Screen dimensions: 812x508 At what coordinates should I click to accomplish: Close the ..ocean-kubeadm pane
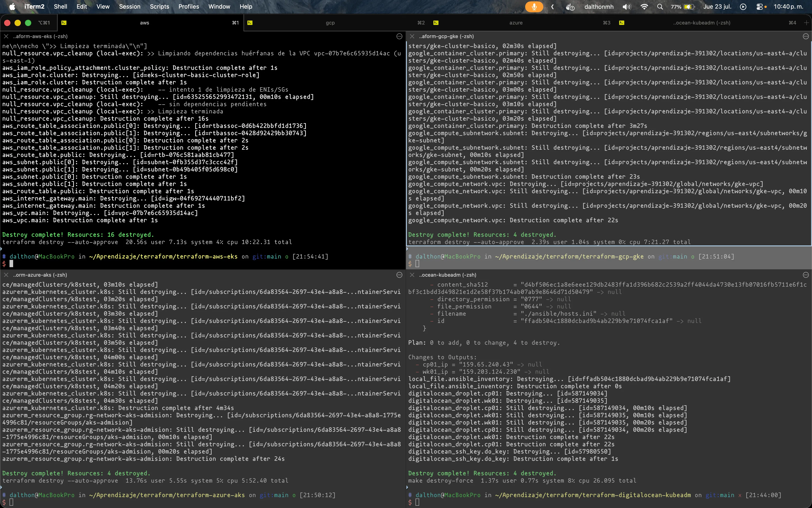point(412,275)
